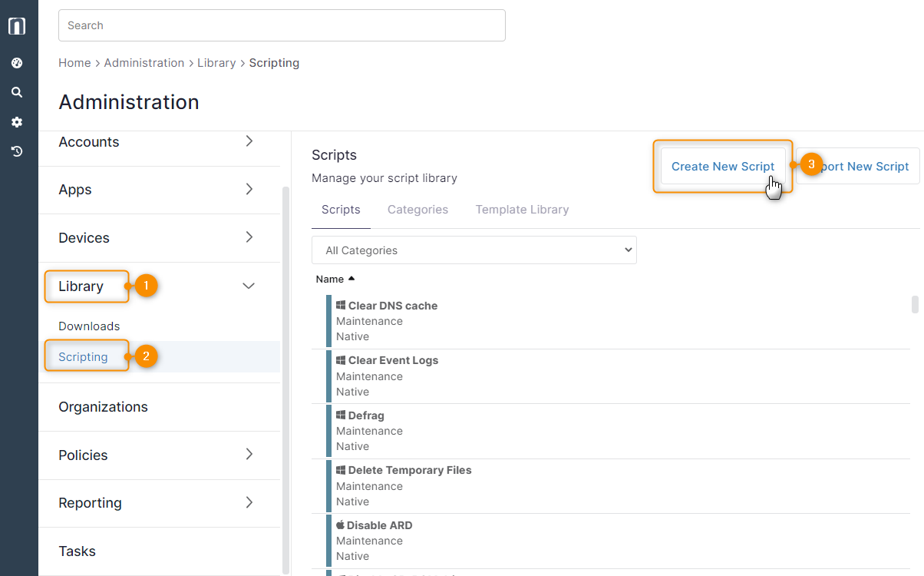Click Apple icon beside Disable ARD
Screen dimensions: 924x576
340,525
